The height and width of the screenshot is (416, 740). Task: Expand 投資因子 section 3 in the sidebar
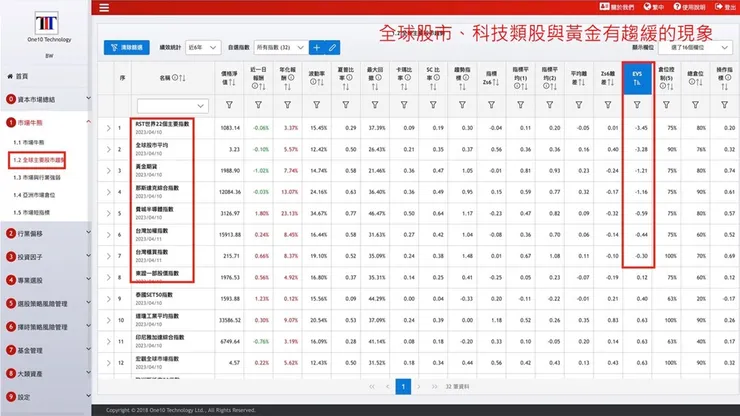point(46,257)
